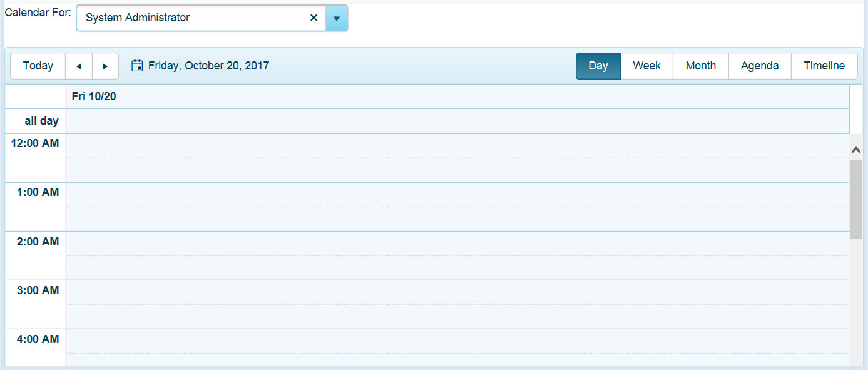Open the Agenda view

[x=759, y=65]
